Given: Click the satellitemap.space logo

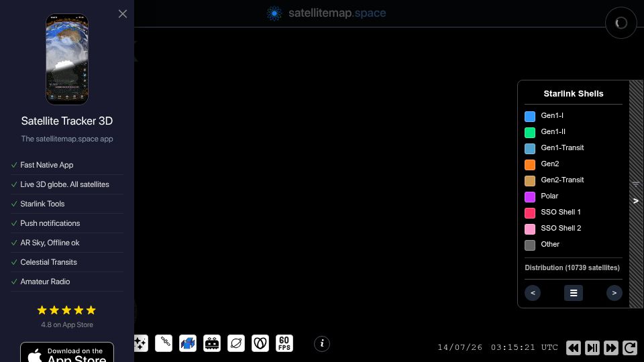Looking at the screenshot, I should 326,13.
